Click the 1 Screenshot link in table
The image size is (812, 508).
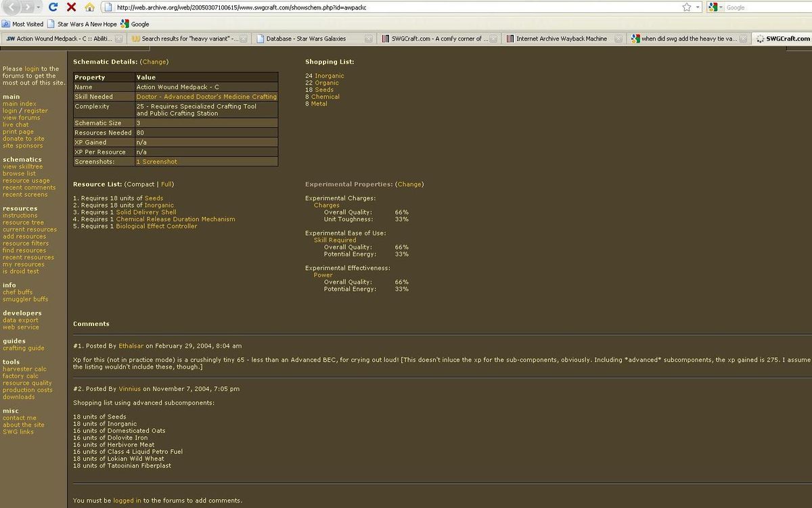coord(156,162)
